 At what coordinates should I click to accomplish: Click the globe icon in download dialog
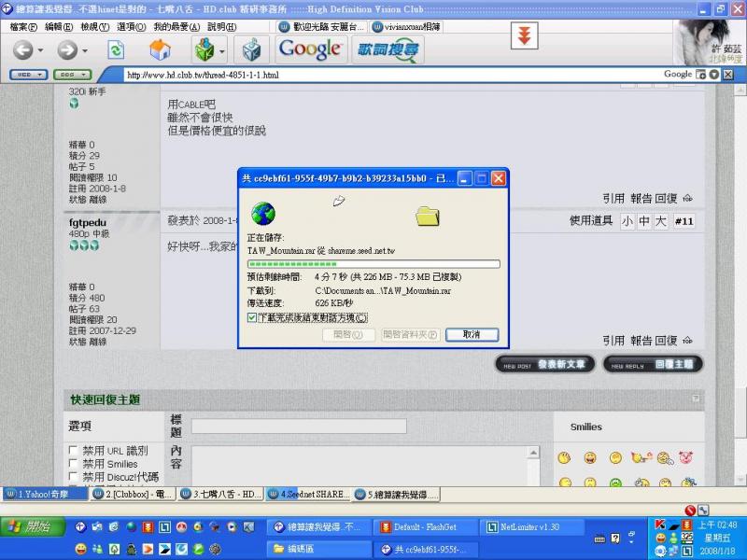click(263, 214)
